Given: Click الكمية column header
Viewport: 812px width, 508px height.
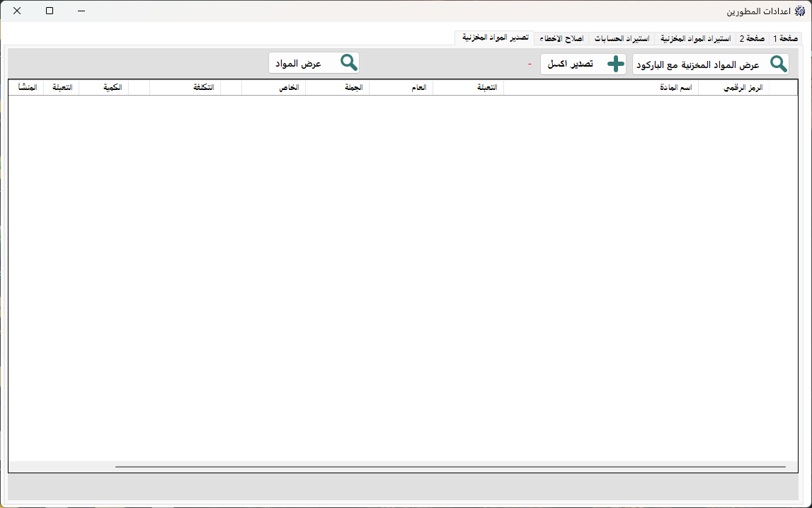Looking at the screenshot, I should click(103, 88).
